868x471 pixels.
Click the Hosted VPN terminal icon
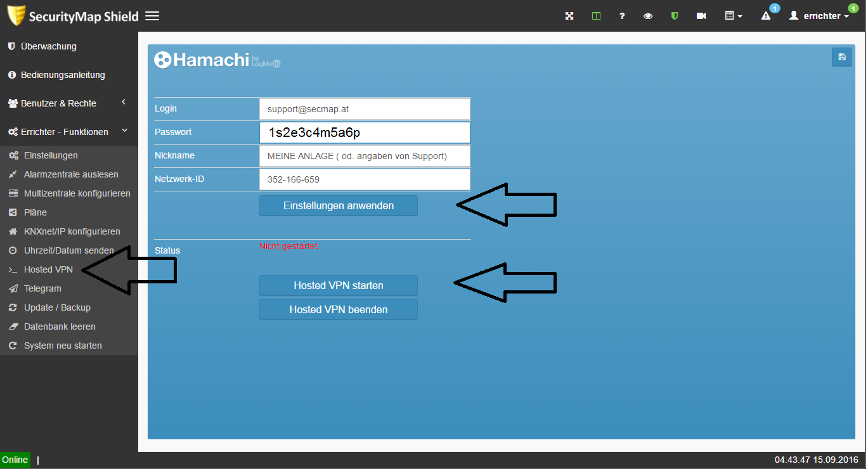pyautogui.click(x=13, y=269)
